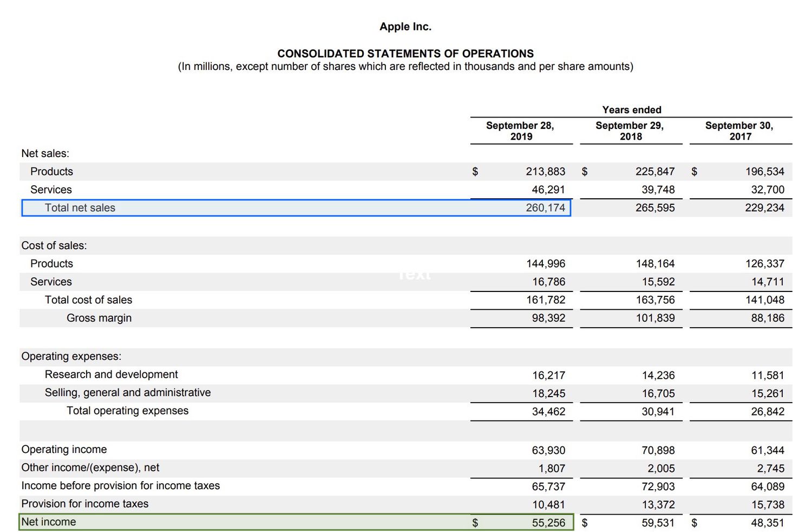Image resolution: width=812 pixels, height=532 pixels.
Task: Click the 2018 R&D value 14,236
Action: click(x=658, y=375)
